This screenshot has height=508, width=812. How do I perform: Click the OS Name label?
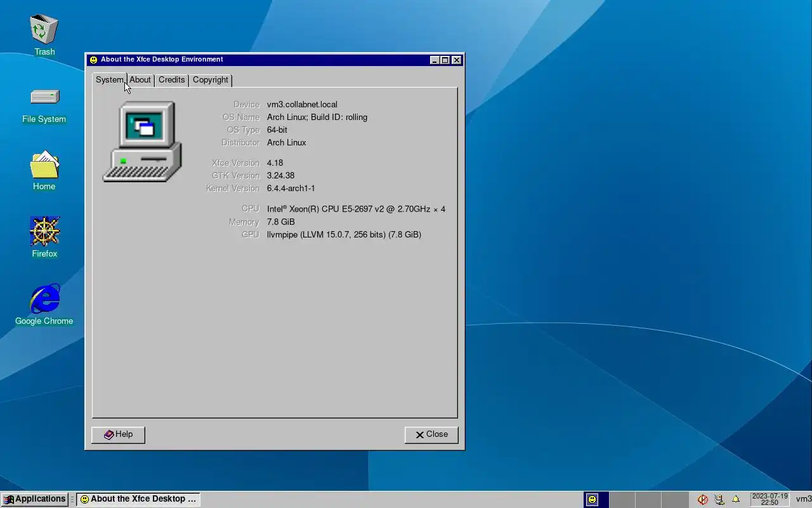coord(241,117)
